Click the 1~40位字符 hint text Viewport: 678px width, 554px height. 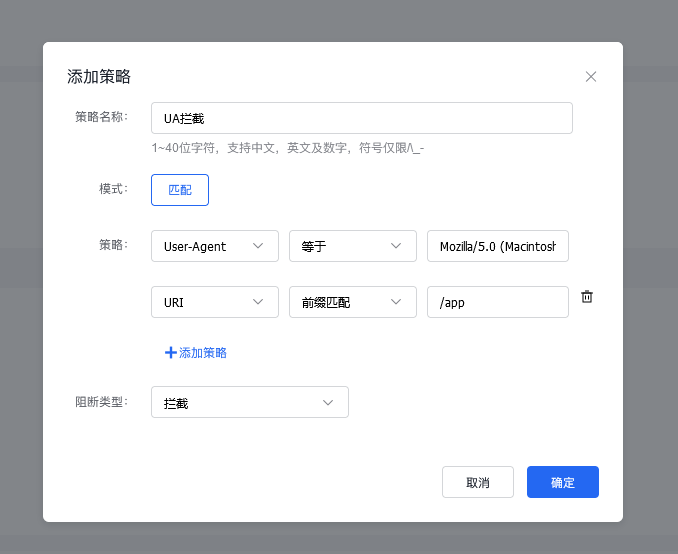[288, 148]
